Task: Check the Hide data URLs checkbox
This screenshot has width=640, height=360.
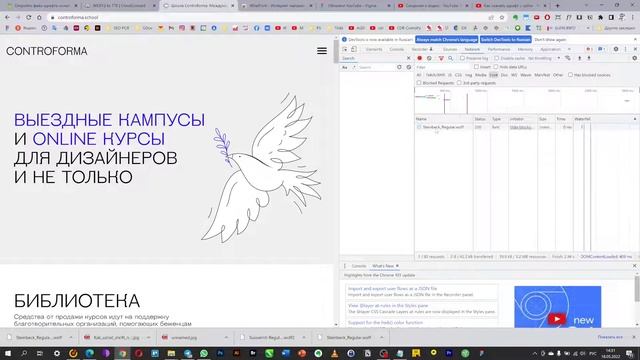Action: point(496,67)
